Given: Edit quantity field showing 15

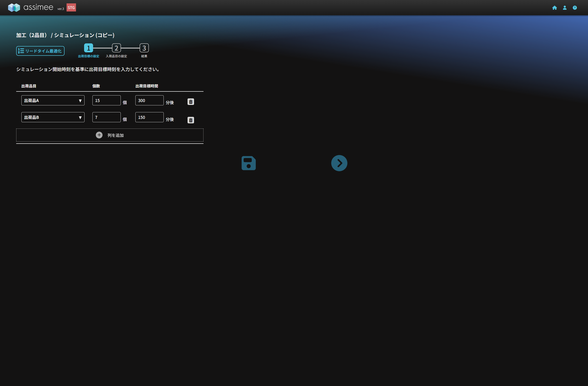Looking at the screenshot, I should (x=107, y=100).
